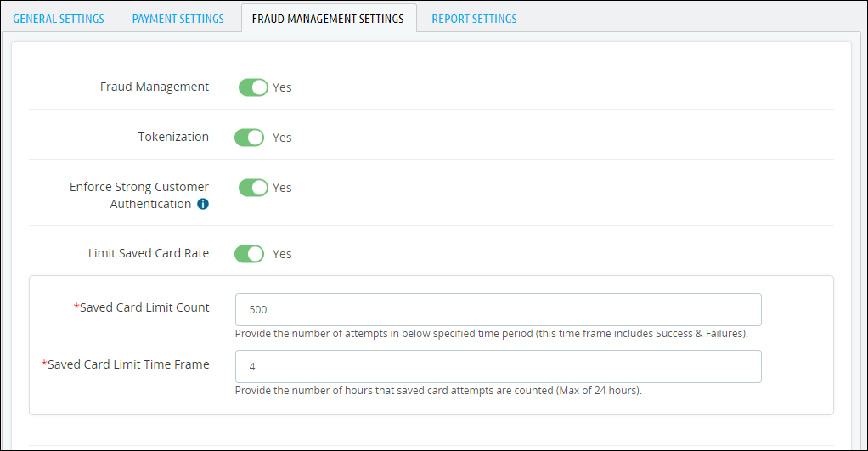
Task: Select the Fraud Management Settings tab
Action: [x=328, y=19]
